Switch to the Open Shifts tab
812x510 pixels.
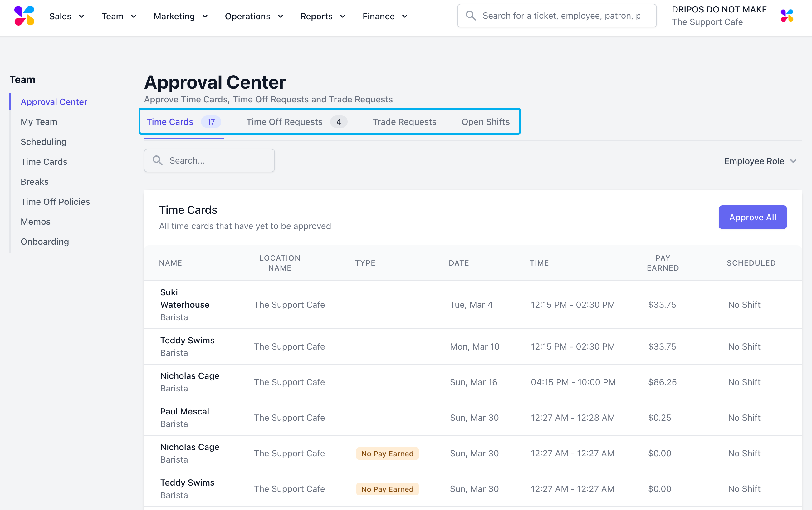click(485, 122)
